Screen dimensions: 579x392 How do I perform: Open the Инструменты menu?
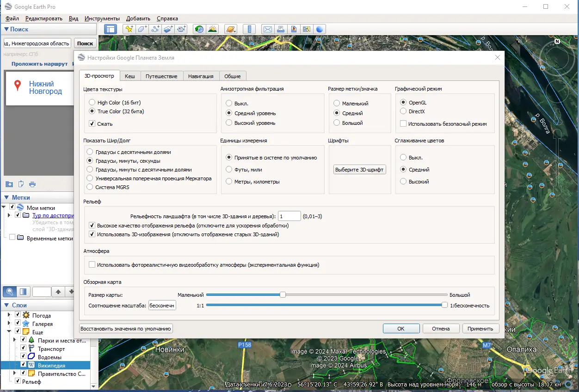(102, 18)
